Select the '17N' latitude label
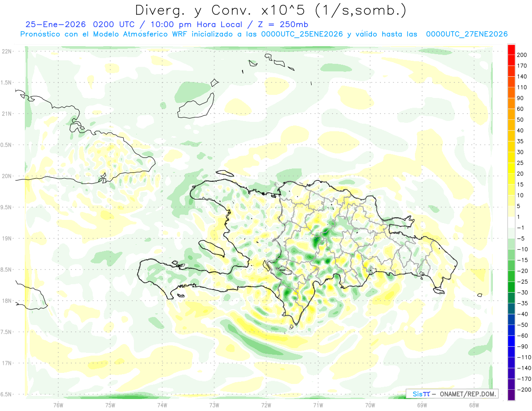This screenshot has height=411, width=532. (7, 363)
